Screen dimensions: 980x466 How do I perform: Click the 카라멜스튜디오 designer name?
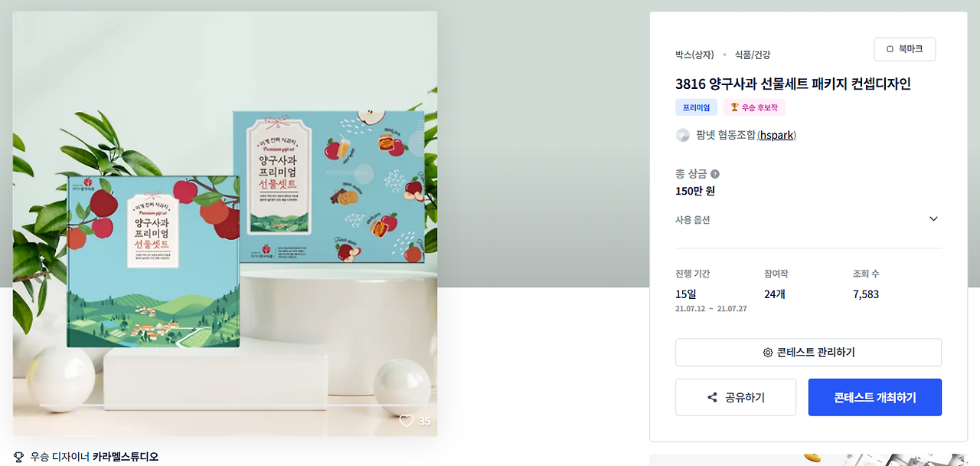pyautogui.click(x=126, y=457)
